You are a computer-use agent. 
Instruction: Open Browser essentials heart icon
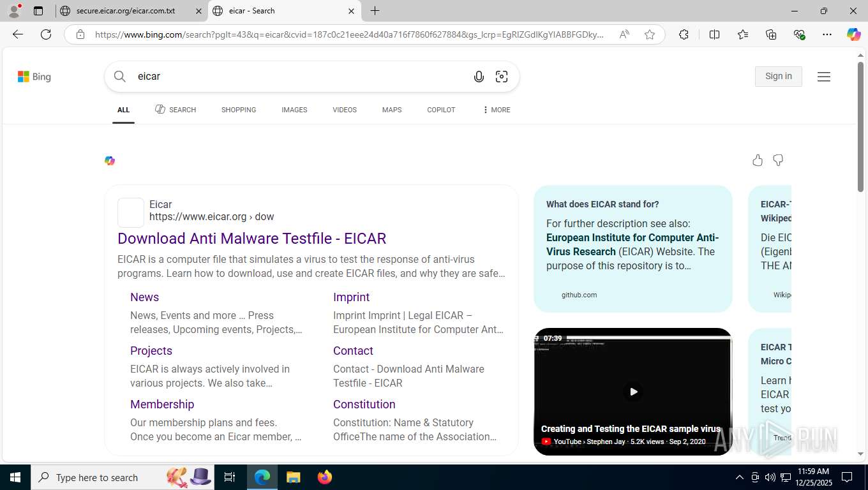(x=799, y=34)
